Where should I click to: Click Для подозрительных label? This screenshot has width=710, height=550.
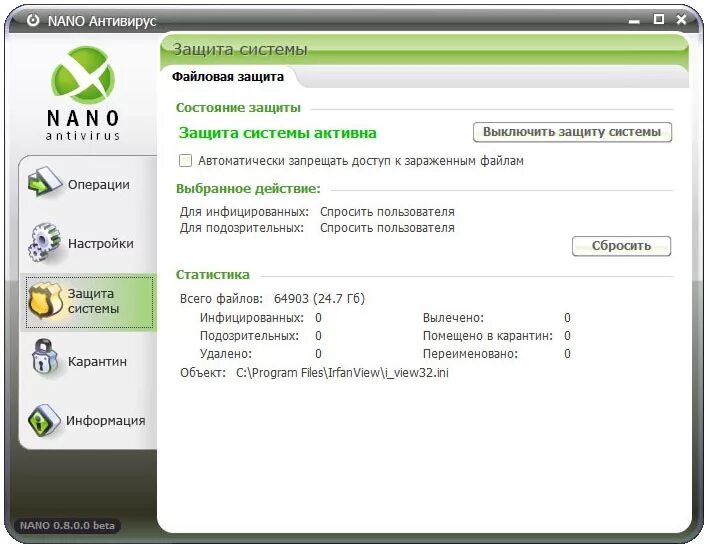click(242, 228)
